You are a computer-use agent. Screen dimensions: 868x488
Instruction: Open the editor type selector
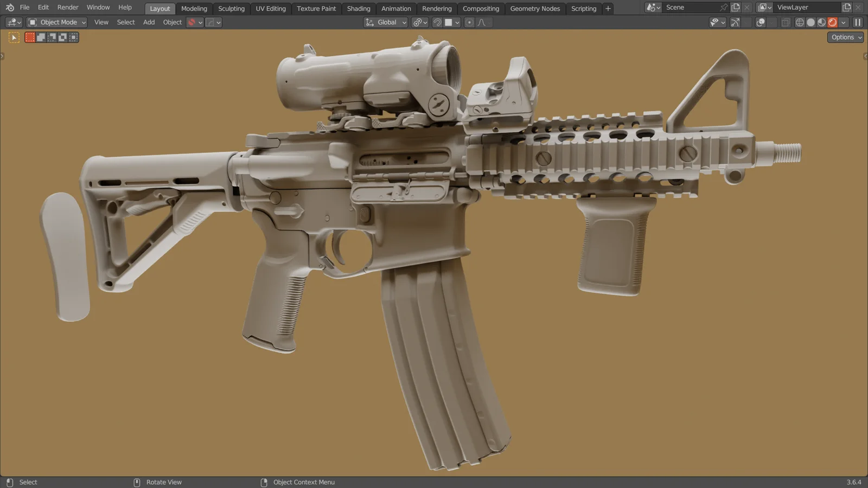[x=12, y=22]
